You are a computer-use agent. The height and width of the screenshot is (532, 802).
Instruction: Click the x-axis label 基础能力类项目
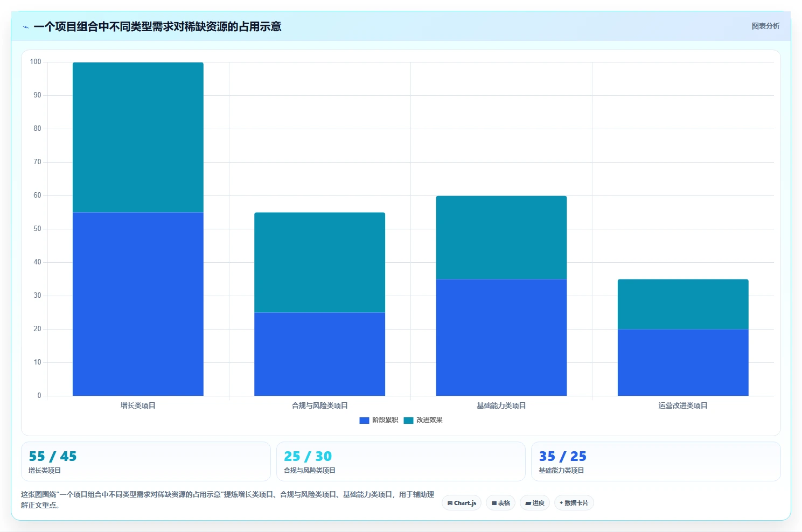pos(501,405)
